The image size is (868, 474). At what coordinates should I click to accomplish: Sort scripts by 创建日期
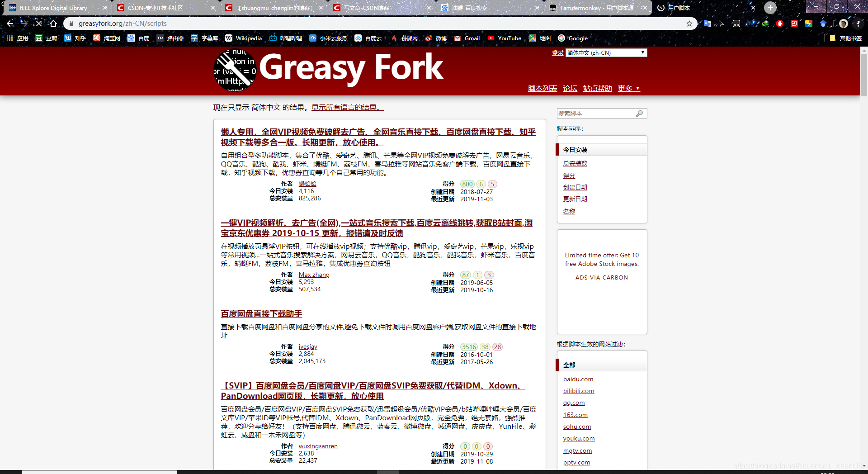point(575,187)
